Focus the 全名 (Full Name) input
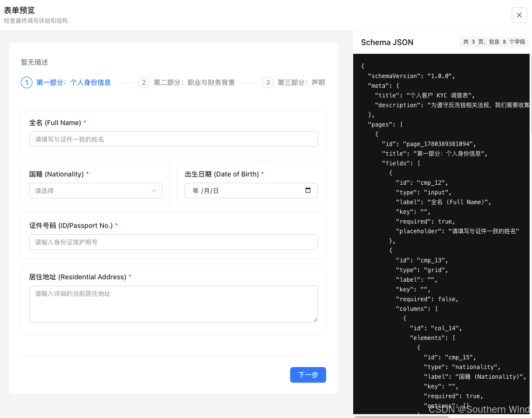The height and width of the screenshot is (418, 532). pos(173,139)
